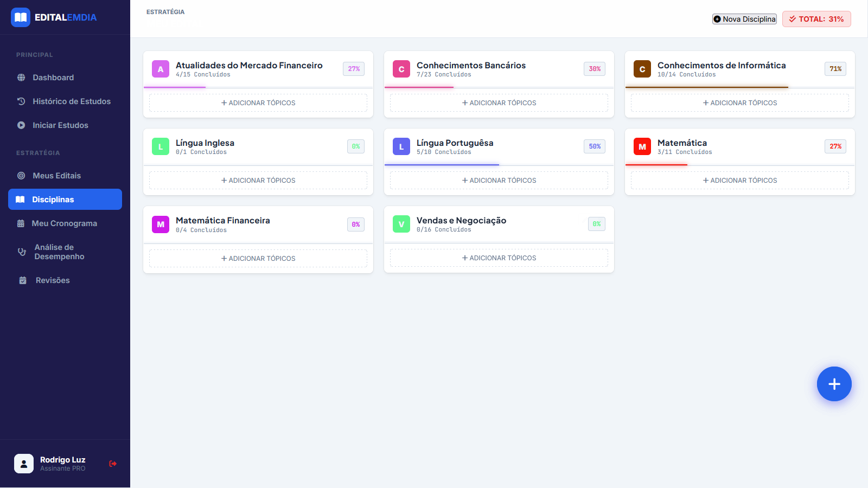Go to Histórico de Estudos
The height and width of the screenshot is (488, 868).
tap(71, 101)
